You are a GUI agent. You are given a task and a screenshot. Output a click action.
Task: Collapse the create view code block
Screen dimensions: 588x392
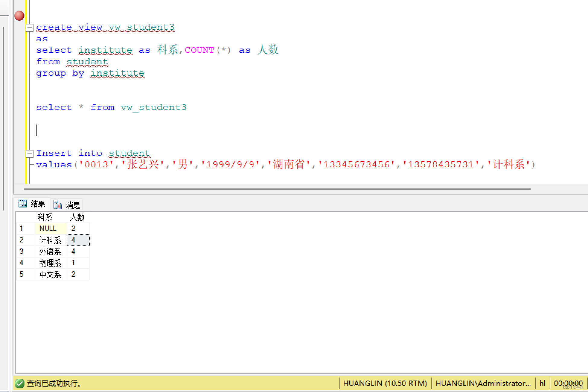click(x=30, y=28)
